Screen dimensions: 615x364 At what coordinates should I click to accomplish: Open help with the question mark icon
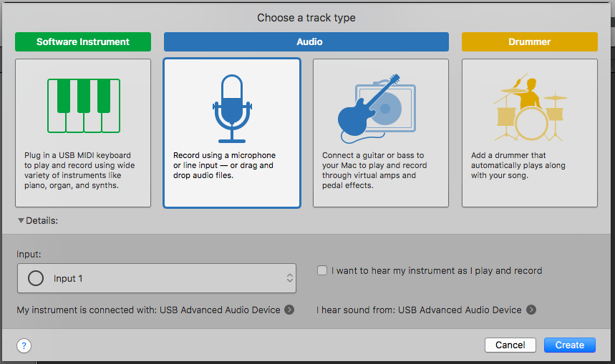24,345
